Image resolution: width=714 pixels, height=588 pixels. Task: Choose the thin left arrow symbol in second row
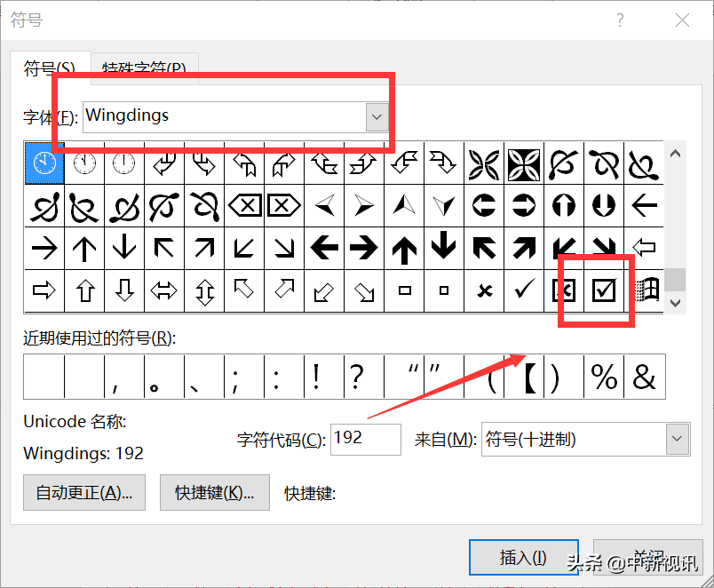tap(644, 206)
